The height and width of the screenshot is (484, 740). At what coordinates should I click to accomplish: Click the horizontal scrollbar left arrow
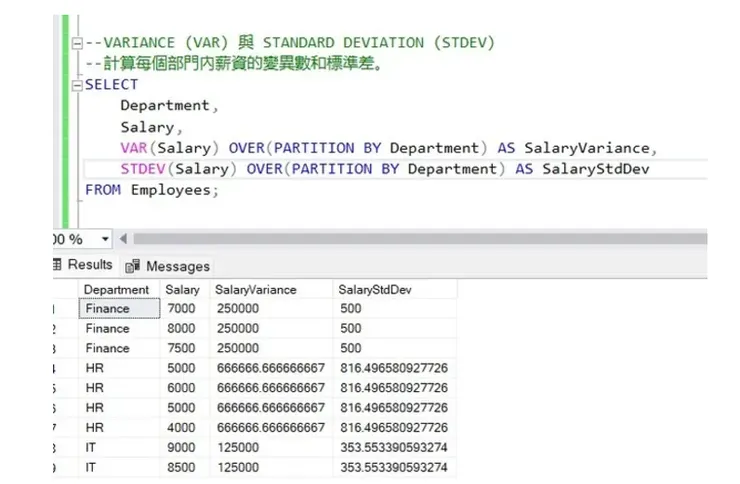[124, 239]
